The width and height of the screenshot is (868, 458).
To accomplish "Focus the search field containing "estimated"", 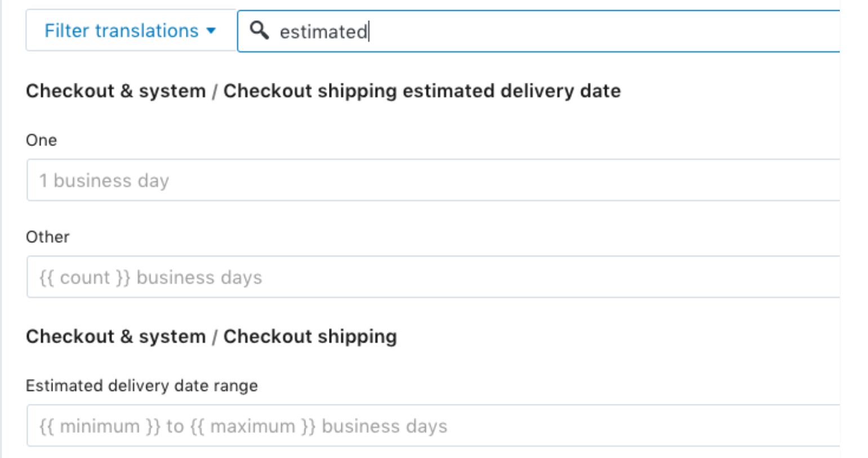I will (538, 31).
